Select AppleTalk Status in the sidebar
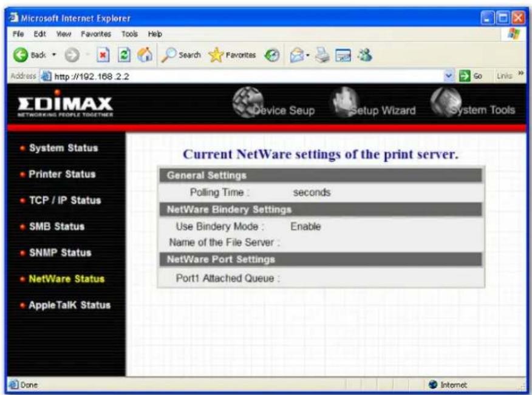Viewport: 532px width, 395px height. pos(70,305)
